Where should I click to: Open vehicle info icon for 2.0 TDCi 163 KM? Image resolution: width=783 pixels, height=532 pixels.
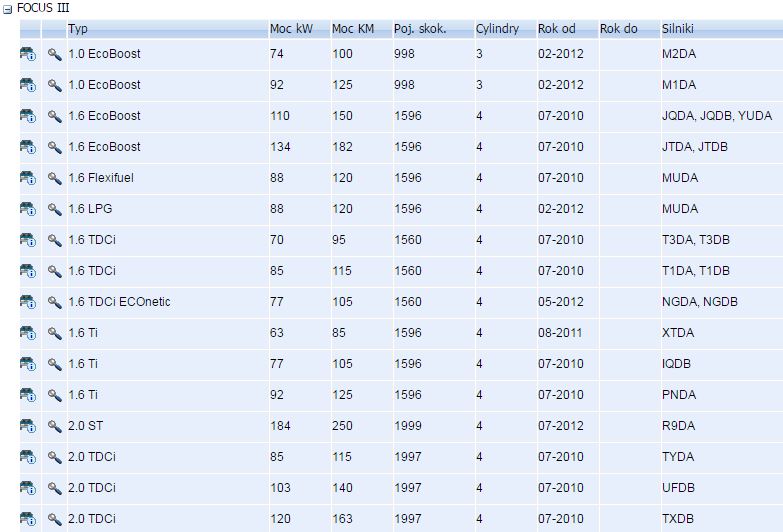28,519
